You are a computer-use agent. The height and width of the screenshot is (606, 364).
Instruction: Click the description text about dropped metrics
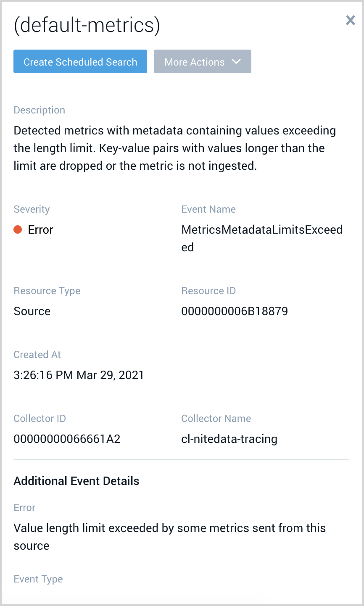pos(175,148)
